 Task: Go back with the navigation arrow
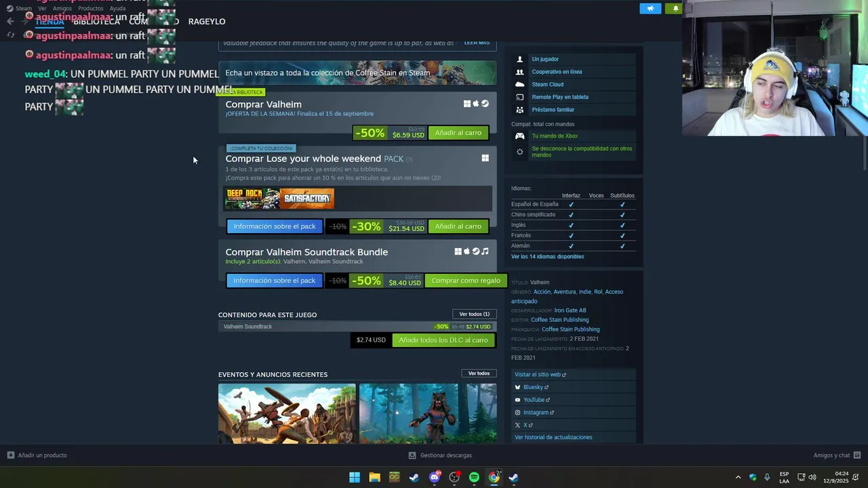pyautogui.click(x=10, y=22)
